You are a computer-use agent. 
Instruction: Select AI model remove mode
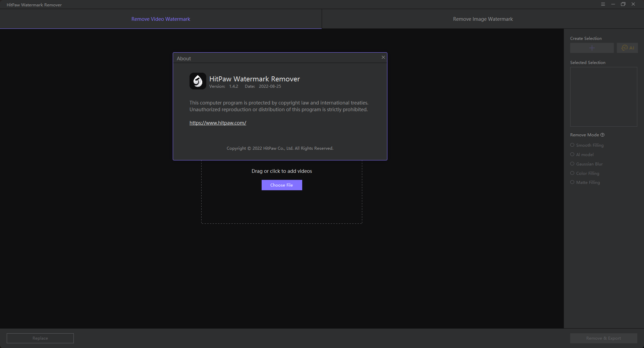pyautogui.click(x=582, y=155)
